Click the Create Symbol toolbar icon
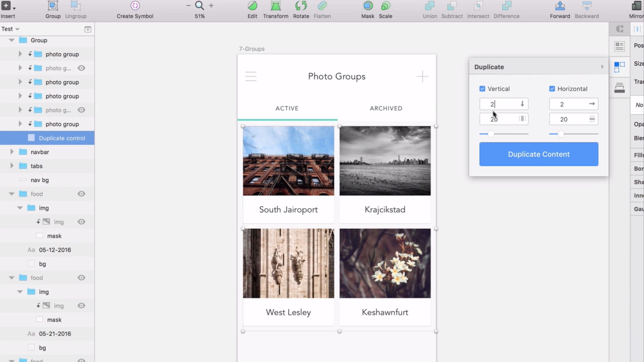The image size is (644, 362). [x=135, y=6]
